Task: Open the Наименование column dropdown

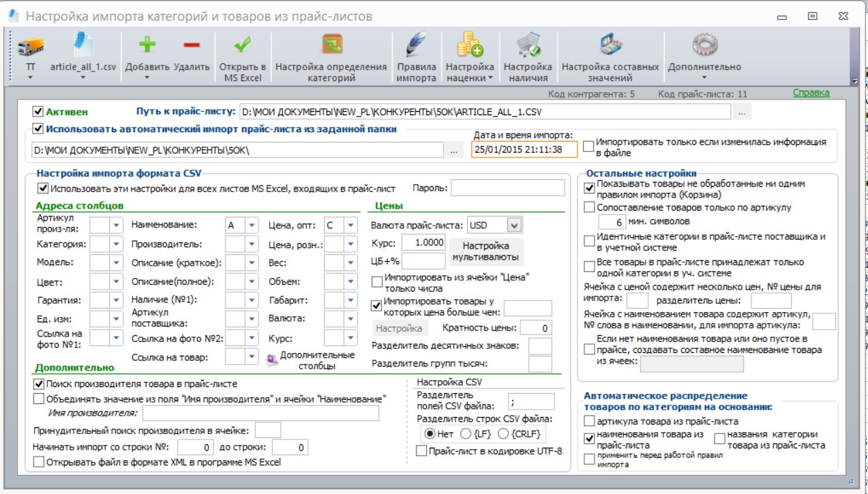Action: tap(252, 225)
